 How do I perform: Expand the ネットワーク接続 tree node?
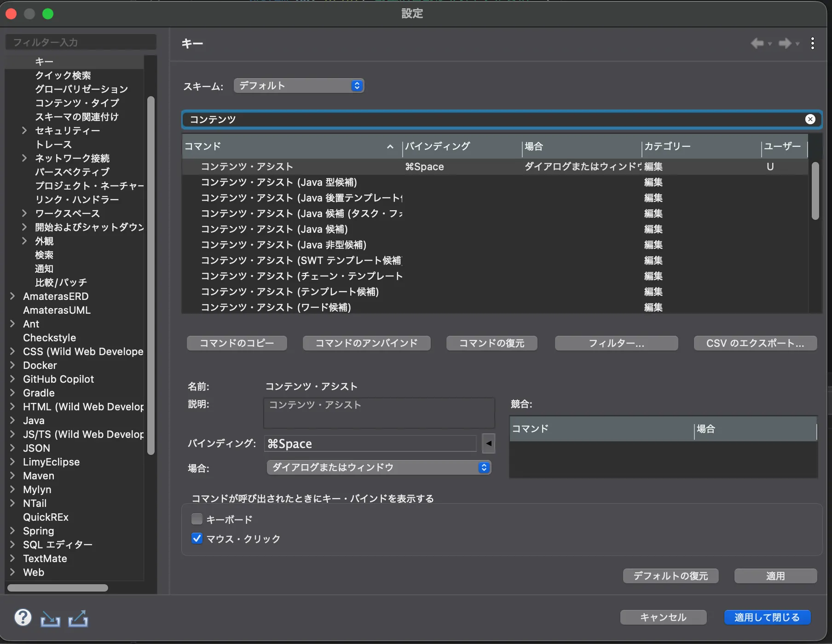(x=24, y=158)
